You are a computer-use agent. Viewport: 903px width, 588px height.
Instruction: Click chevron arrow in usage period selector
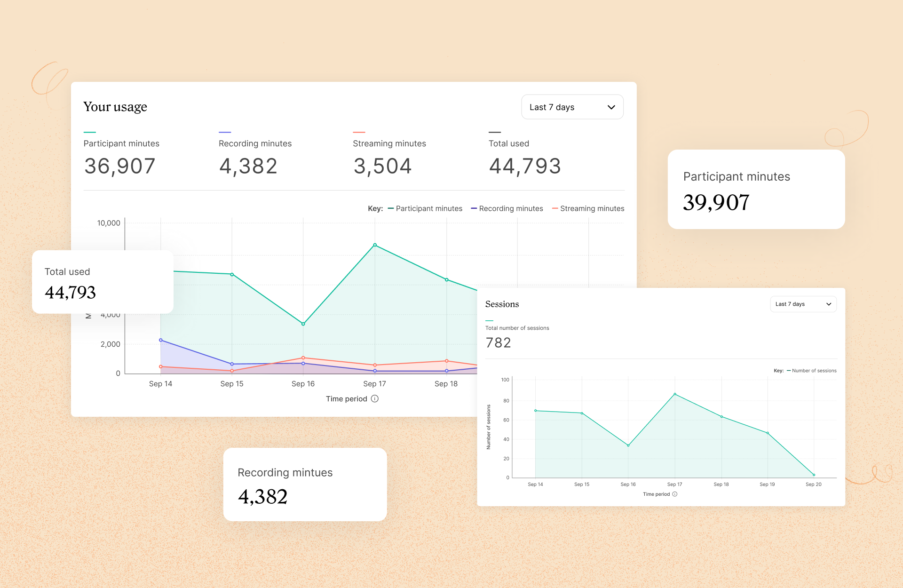(x=611, y=107)
